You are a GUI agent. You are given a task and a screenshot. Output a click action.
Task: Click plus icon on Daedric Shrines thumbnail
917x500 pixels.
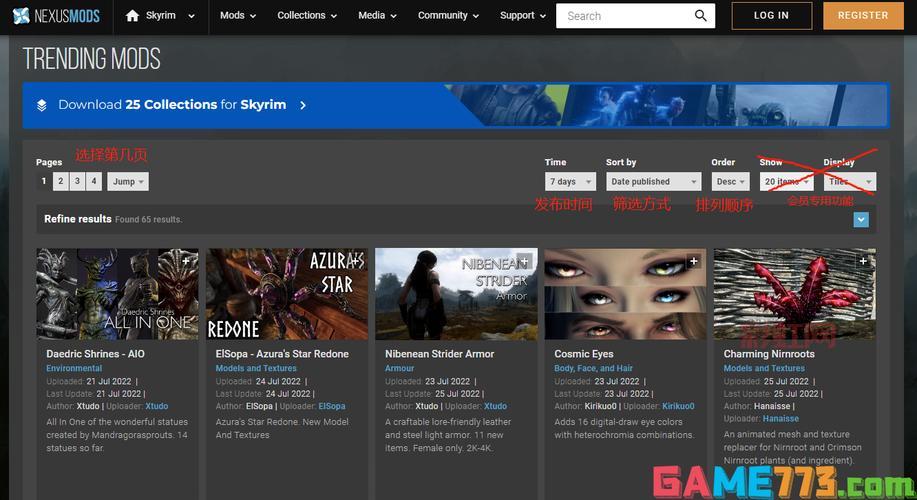click(186, 261)
